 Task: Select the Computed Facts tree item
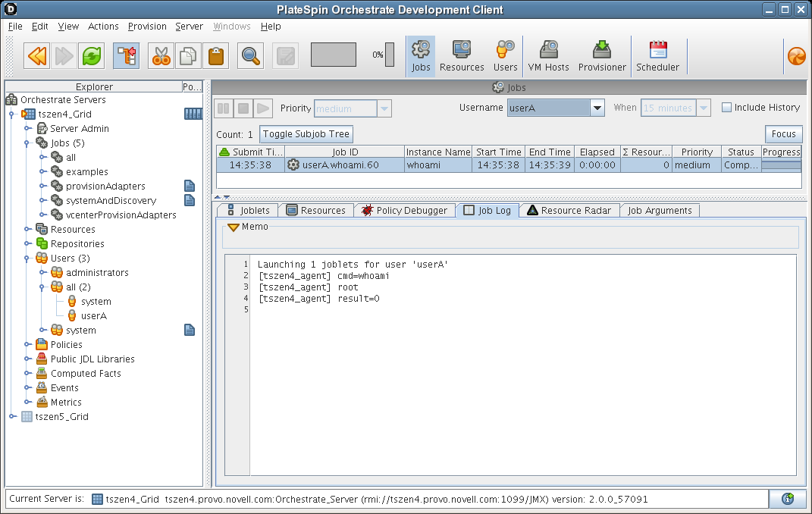click(86, 374)
